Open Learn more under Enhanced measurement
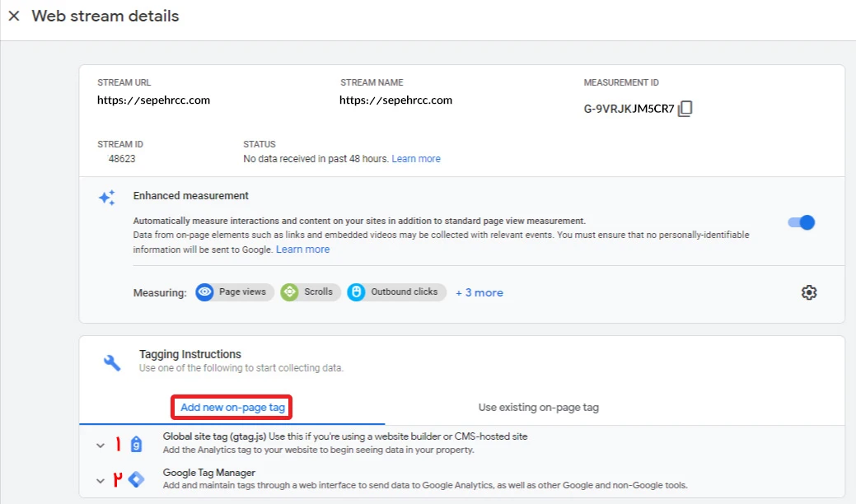This screenshot has height=504, width=856. coord(302,250)
